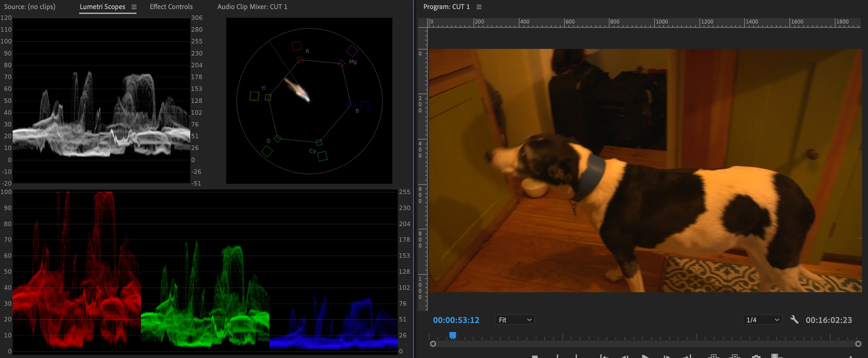Open the Program CUT 1 panel menu
Screen dimensions: 868x358
(479, 7)
